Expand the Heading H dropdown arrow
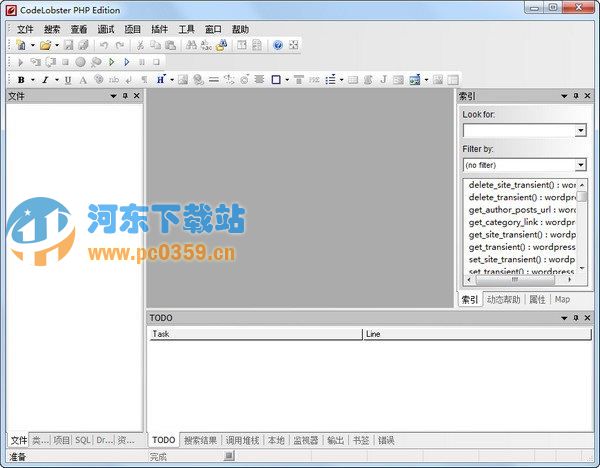This screenshot has width=600, height=468. point(172,80)
